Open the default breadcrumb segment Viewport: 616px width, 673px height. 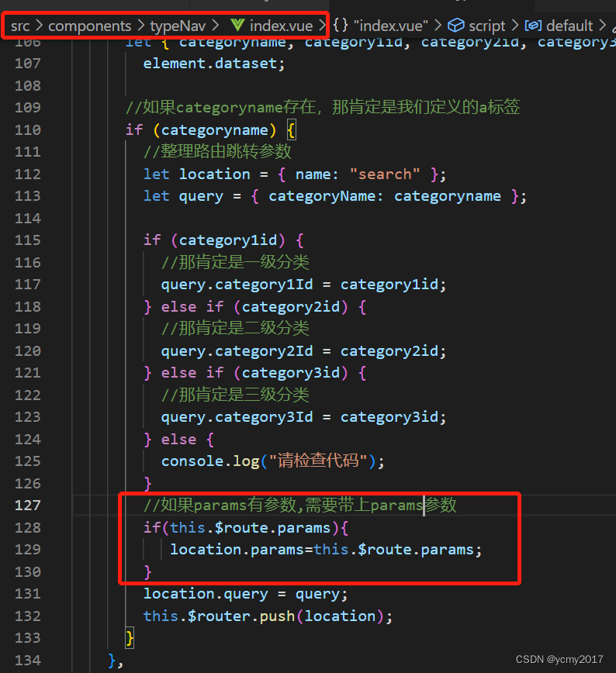pyautogui.click(x=569, y=26)
